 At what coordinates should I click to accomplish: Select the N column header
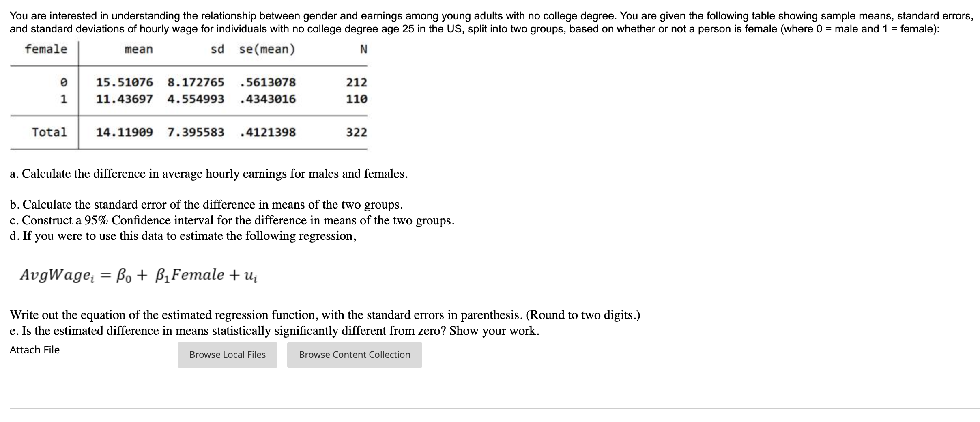tap(364, 50)
